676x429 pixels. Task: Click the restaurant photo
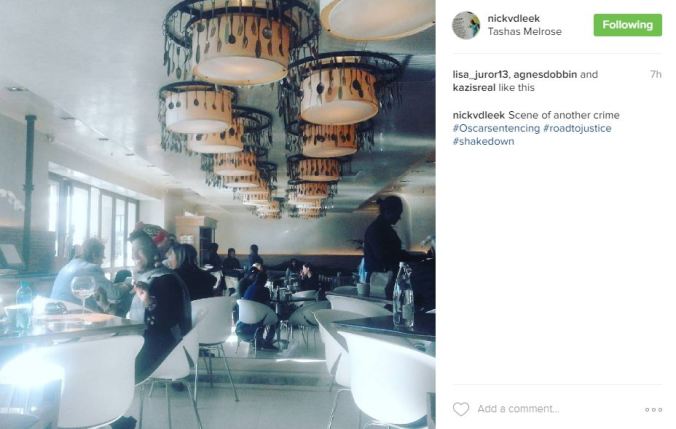coord(218,214)
